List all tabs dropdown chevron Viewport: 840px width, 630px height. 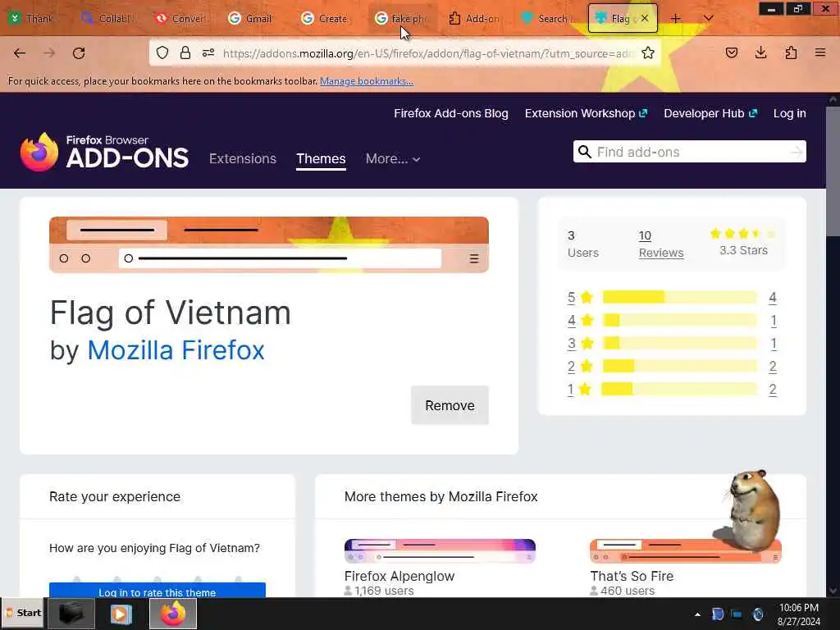(x=708, y=18)
